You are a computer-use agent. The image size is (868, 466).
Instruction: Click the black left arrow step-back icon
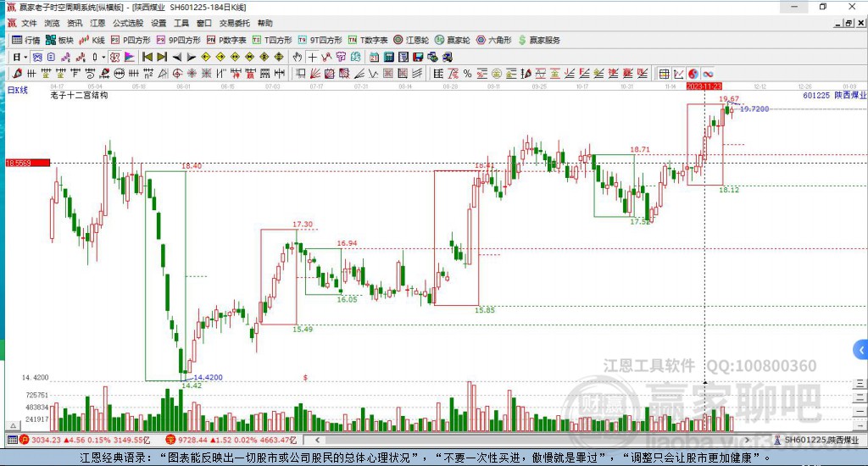click(177, 57)
